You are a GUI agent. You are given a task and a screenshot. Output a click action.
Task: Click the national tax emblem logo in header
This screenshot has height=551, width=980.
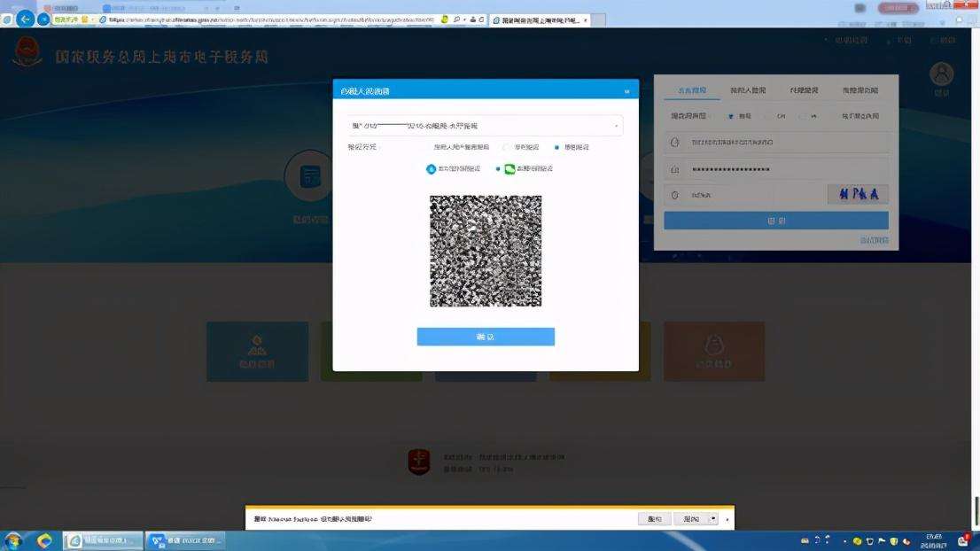click(x=27, y=52)
